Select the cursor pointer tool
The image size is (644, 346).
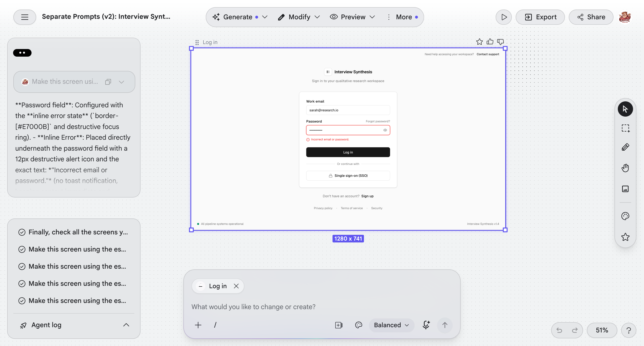coord(625,109)
